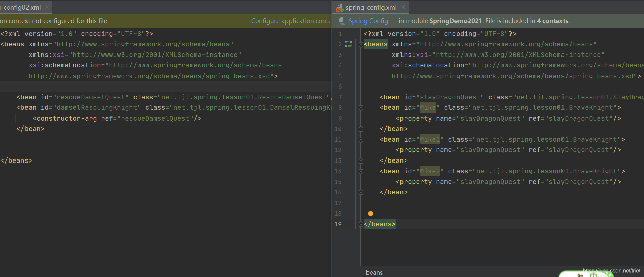644x277 pixels.
Task: Click the highlighted id value "Mike1"
Action: tap(430, 139)
